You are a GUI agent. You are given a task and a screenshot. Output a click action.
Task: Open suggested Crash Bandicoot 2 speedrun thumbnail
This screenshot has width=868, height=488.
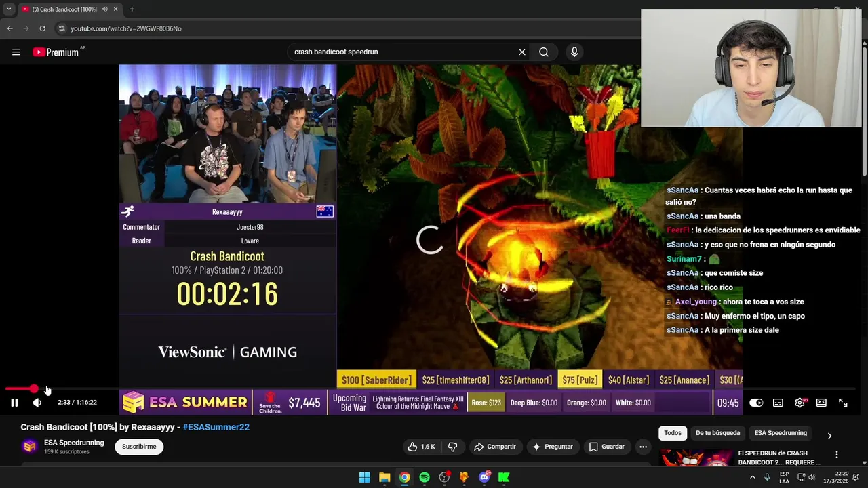(696, 458)
